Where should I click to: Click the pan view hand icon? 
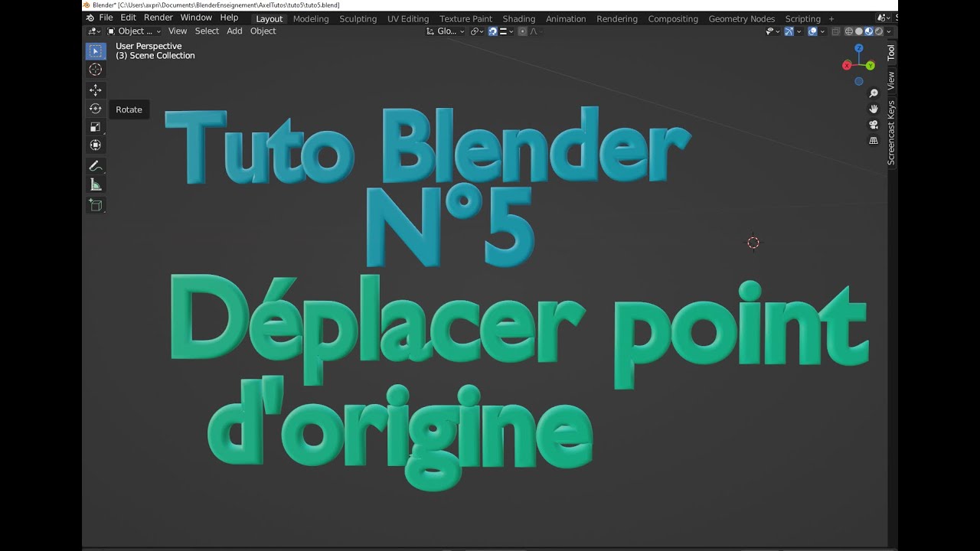click(x=874, y=109)
